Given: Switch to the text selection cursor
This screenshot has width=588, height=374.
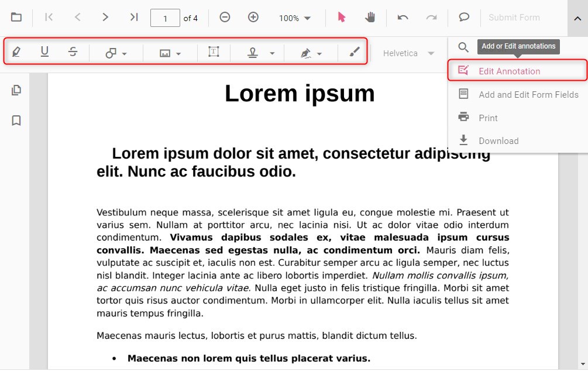Looking at the screenshot, I should pos(341,18).
